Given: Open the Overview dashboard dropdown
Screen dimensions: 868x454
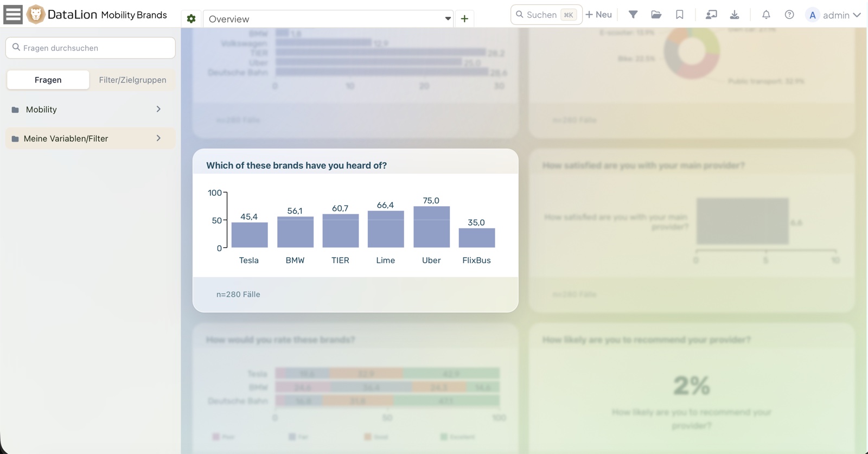Looking at the screenshot, I should (328, 19).
